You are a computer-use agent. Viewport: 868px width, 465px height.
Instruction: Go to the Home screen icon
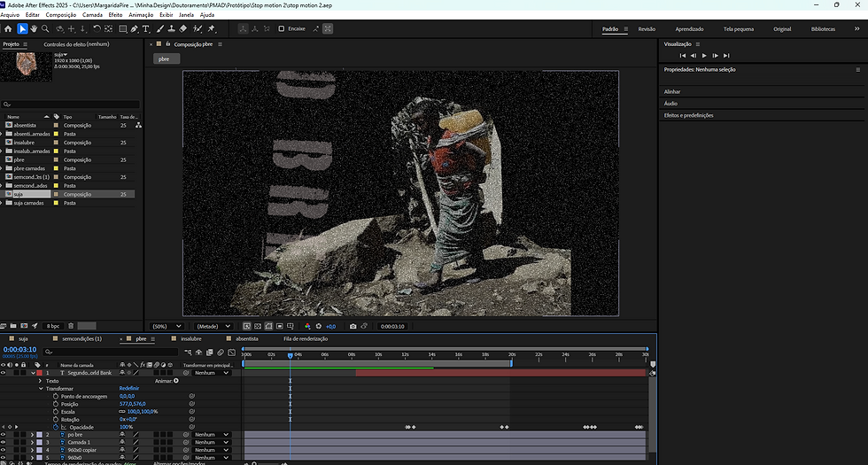8,28
